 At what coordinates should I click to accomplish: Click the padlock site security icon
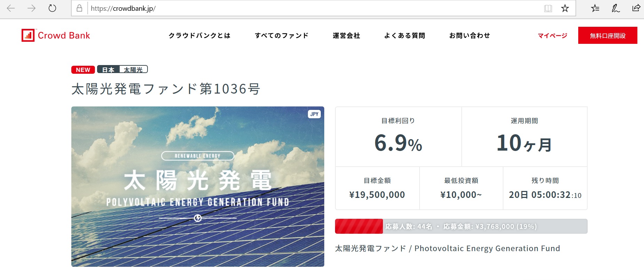click(79, 8)
